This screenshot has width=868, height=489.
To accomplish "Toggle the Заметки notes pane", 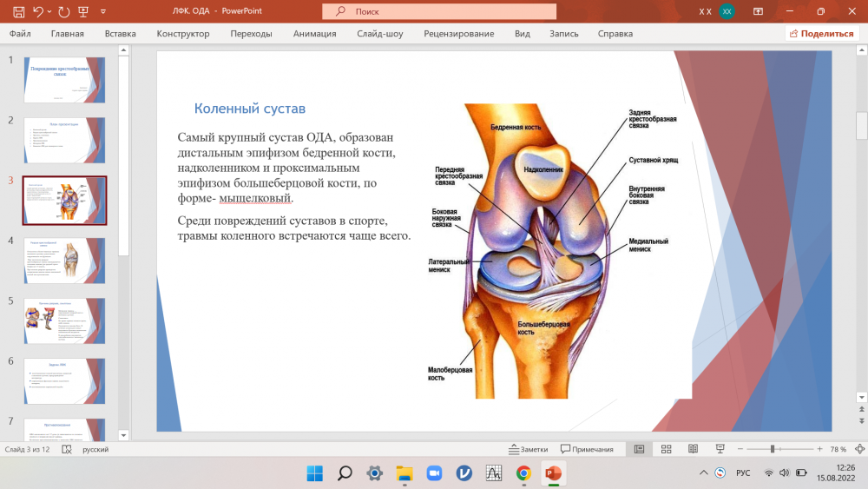I will click(528, 449).
